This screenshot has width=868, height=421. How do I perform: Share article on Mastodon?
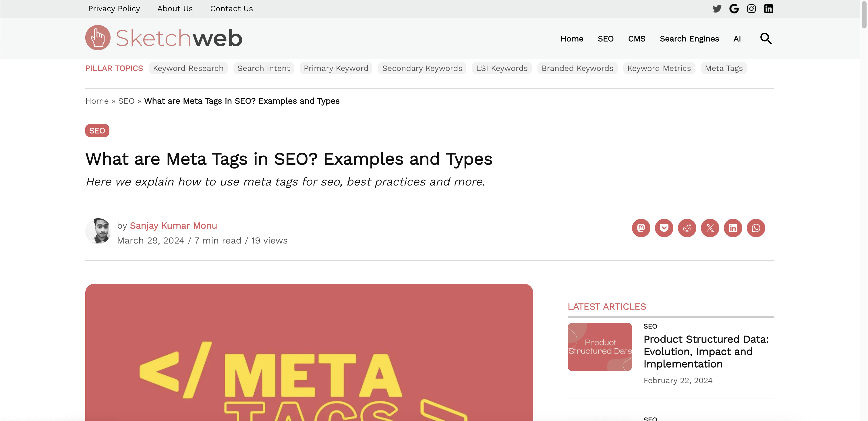pyautogui.click(x=641, y=228)
